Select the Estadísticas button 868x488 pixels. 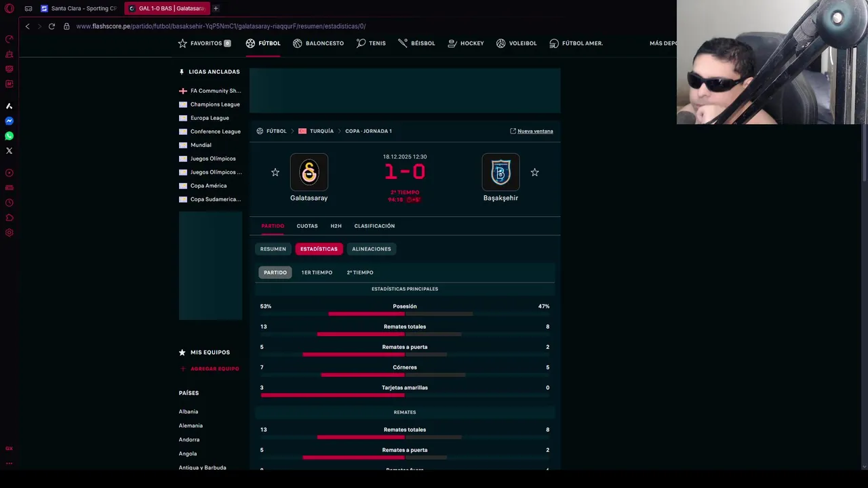(x=319, y=249)
